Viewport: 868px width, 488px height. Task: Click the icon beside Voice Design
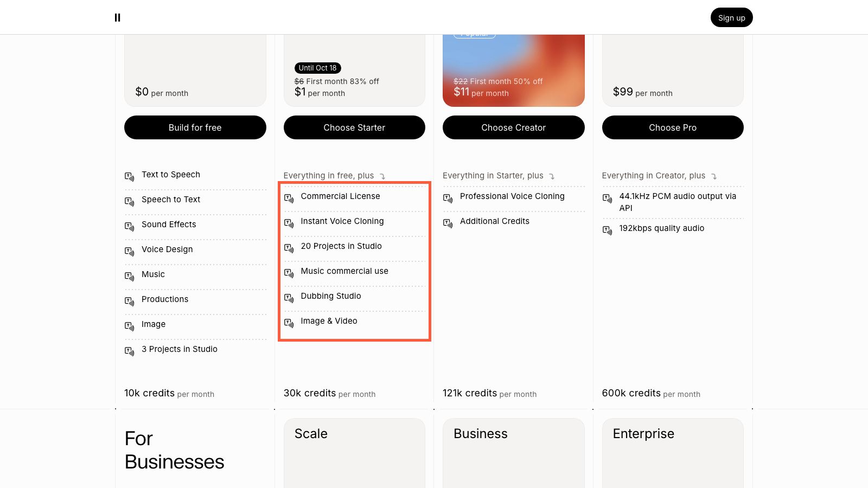(129, 251)
